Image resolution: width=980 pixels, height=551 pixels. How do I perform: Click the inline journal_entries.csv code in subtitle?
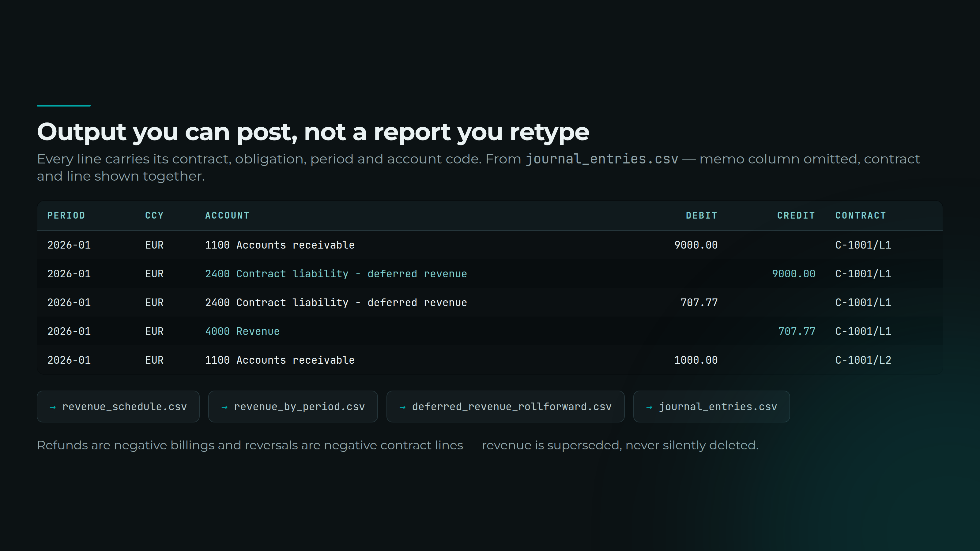click(x=602, y=159)
